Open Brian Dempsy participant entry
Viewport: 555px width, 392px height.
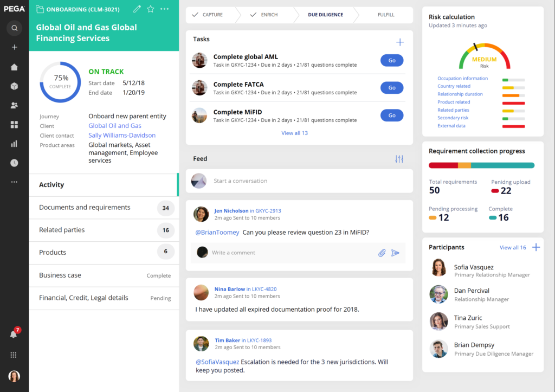[x=482, y=349]
